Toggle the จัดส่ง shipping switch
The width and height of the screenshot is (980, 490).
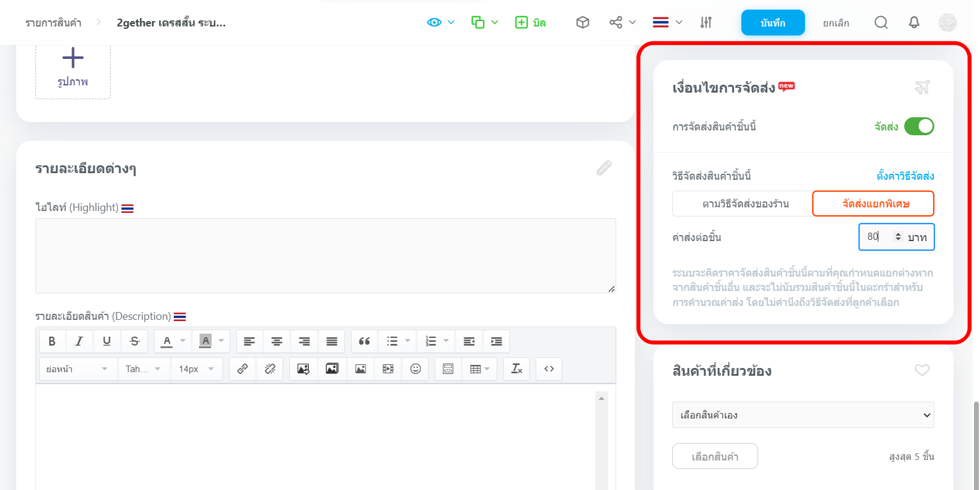coord(919,127)
